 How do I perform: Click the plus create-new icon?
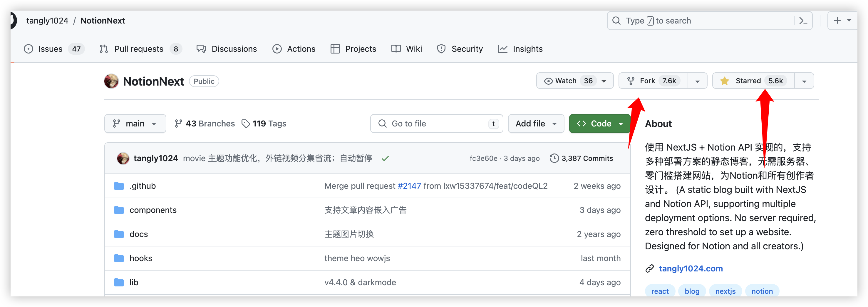[x=837, y=21]
